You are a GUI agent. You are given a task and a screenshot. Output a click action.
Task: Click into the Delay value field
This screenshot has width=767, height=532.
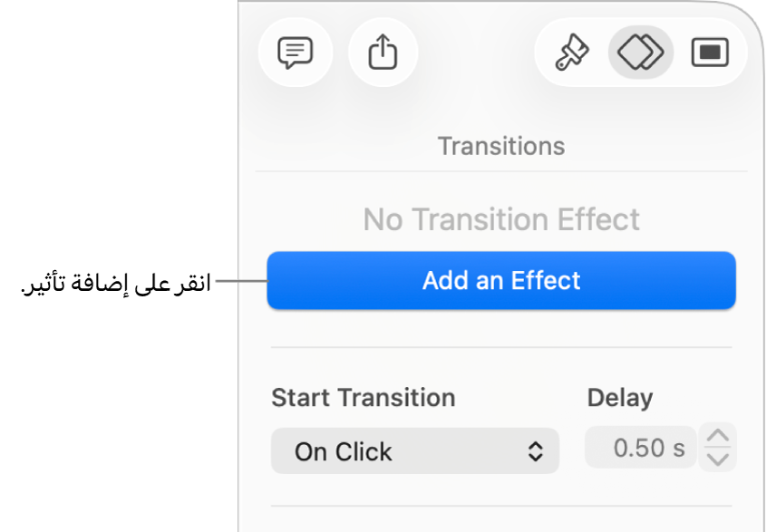click(x=640, y=448)
